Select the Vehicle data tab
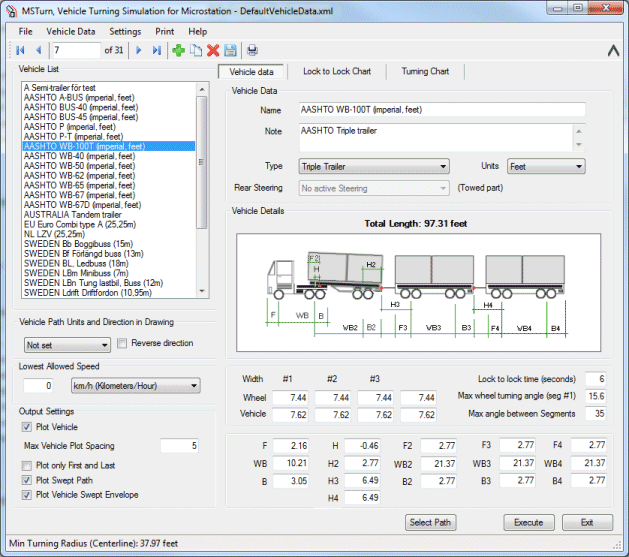The height and width of the screenshot is (557, 629). point(251,72)
